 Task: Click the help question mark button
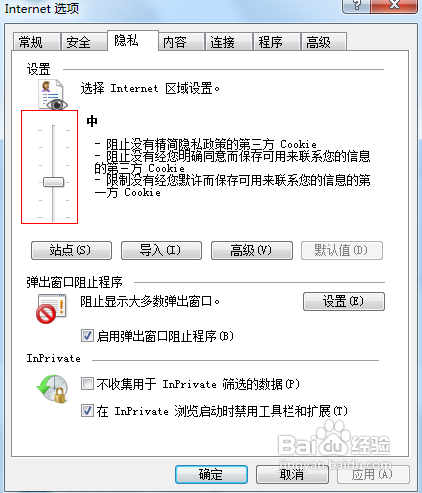pos(356,5)
